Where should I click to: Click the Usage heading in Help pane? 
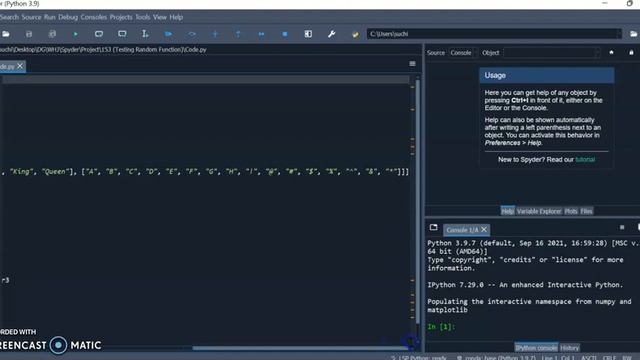pyautogui.click(x=495, y=76)
